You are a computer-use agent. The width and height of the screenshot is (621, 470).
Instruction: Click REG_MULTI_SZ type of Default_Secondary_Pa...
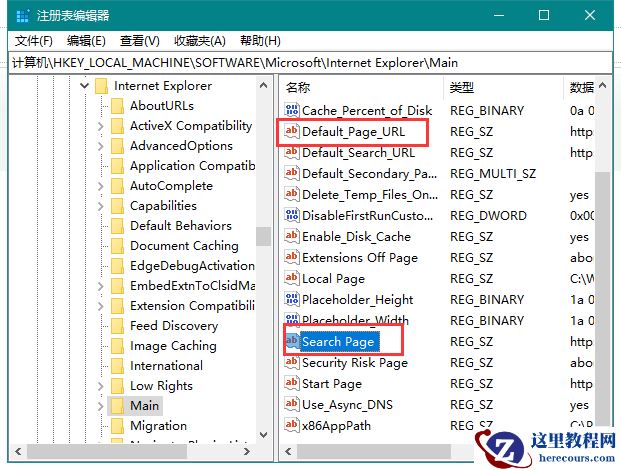tap(493, 173)
